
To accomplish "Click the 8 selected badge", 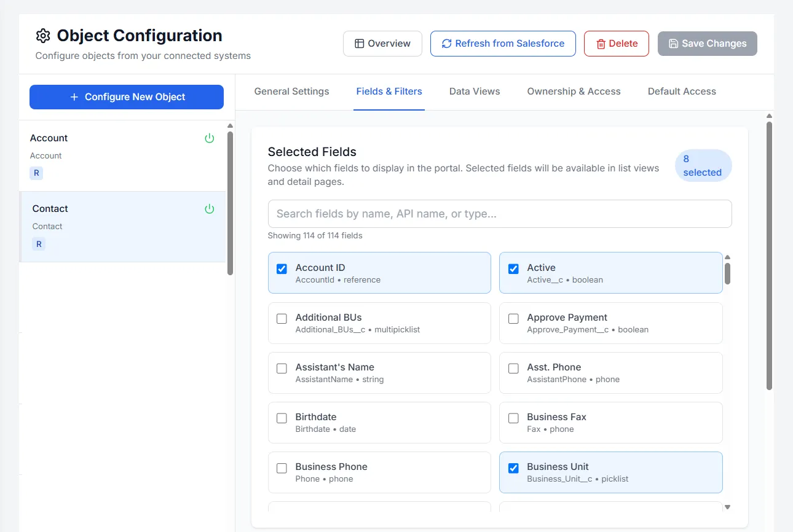I will [x=703, y=166].
